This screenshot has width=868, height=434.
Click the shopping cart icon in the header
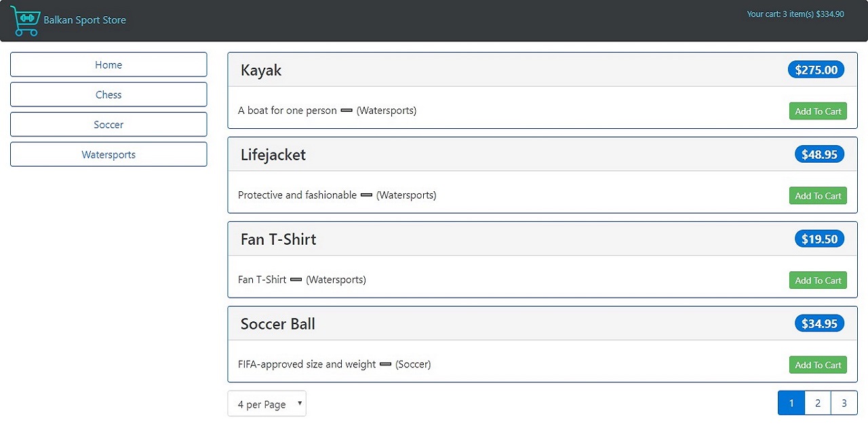pos(25,20)
